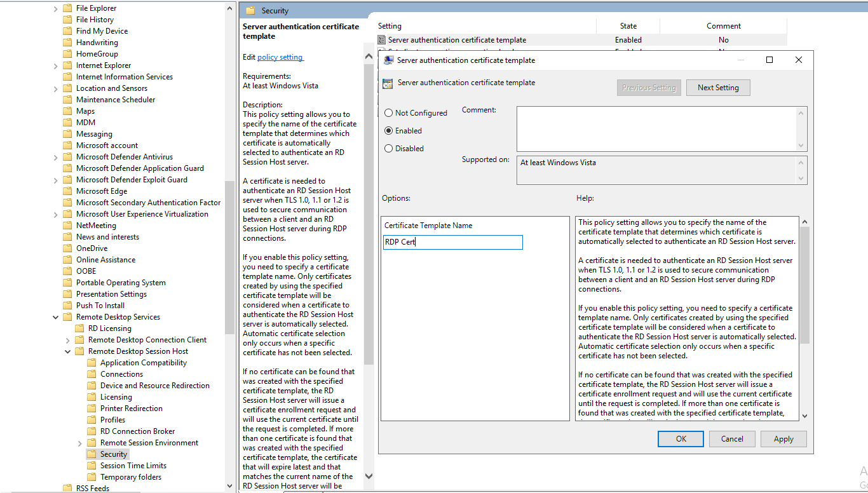Select the Enabled radio button

tap(388, 130)
